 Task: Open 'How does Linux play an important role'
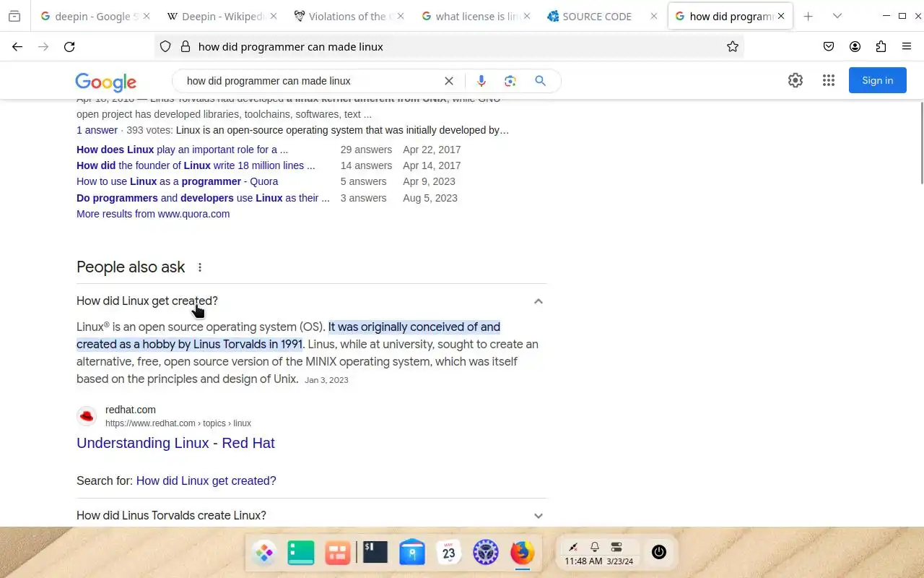point(182,150)
